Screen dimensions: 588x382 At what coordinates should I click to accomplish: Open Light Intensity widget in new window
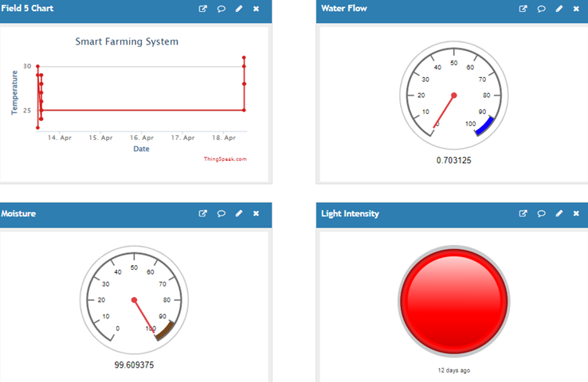[523, 213]
